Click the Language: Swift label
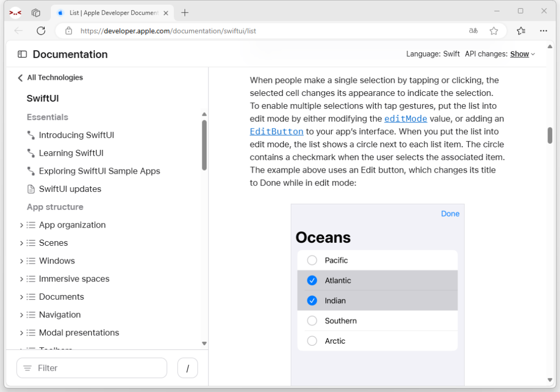 click(433, 54)
